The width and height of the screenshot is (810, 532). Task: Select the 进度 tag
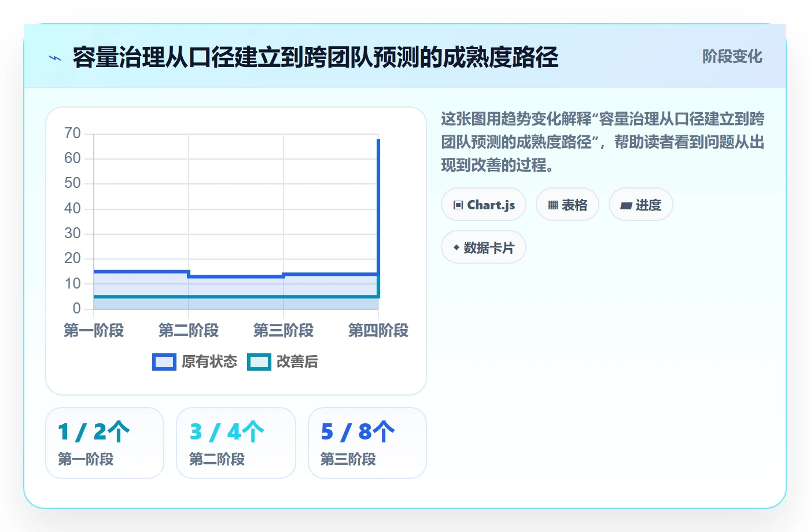[641, 205]
